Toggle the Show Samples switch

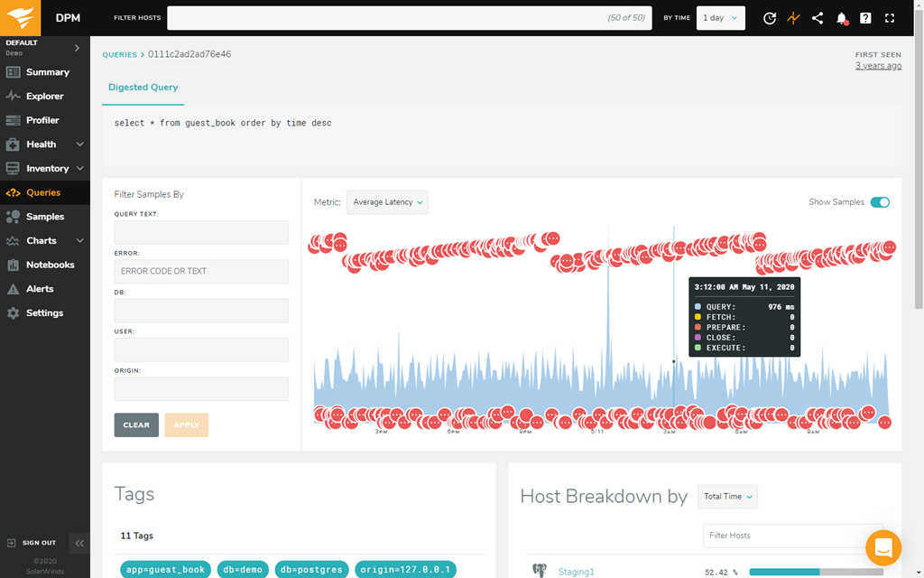[x=879, y=202]
